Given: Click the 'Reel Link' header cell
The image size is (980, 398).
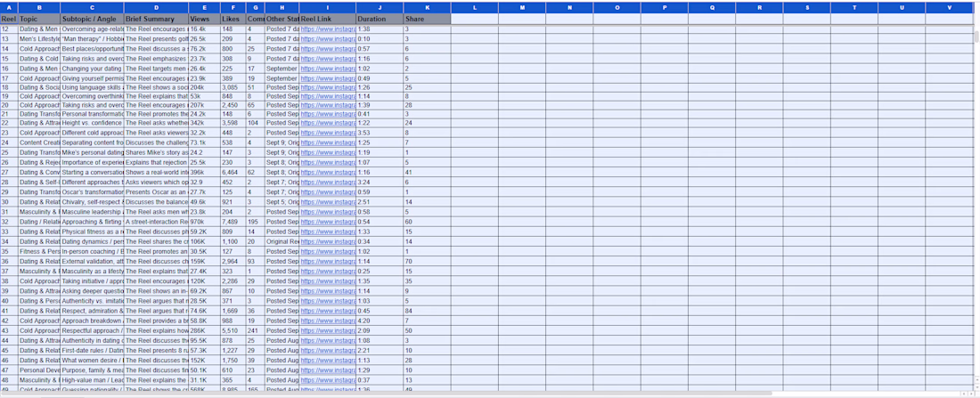Looking at the screenshot, I should [328, 20].
